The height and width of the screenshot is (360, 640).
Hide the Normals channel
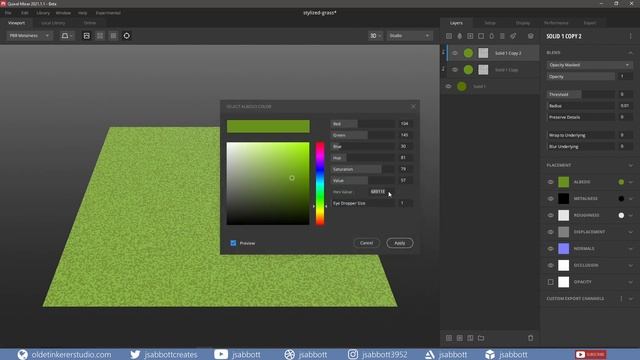551,249
